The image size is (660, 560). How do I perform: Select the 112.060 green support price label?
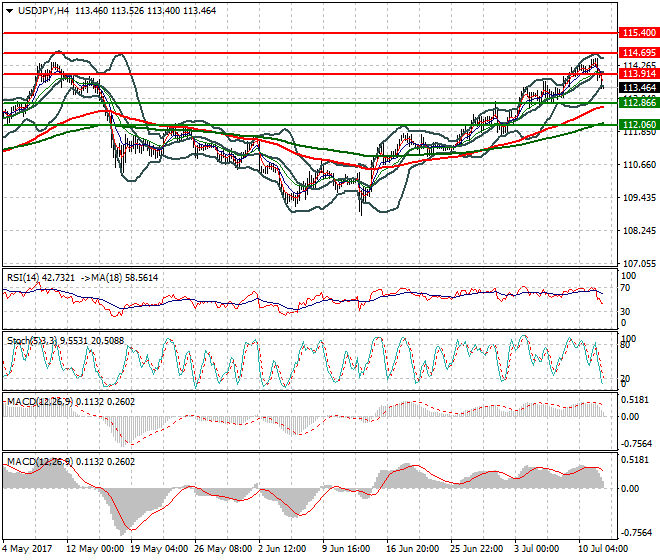[639, 124]
